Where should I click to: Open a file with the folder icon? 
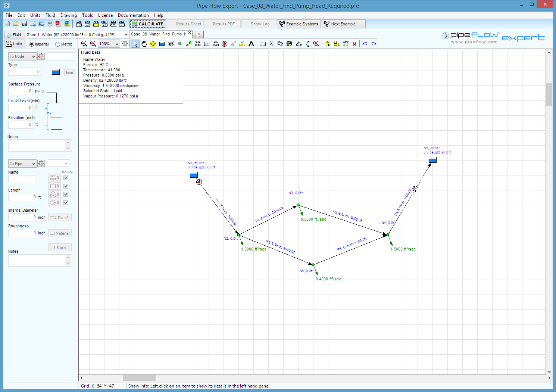click(15, 24)
